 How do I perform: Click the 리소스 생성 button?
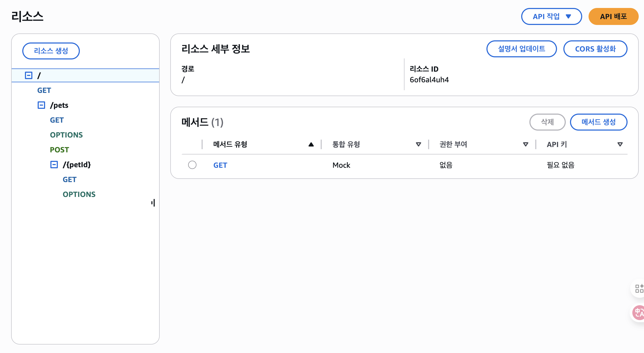click(x=51, y=51)
